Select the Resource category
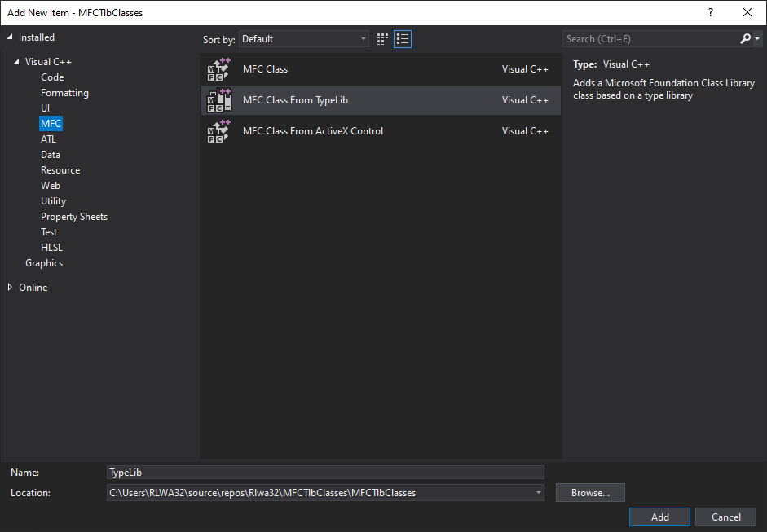Viewport: 767px width, 532px height. tap(60, 170)
